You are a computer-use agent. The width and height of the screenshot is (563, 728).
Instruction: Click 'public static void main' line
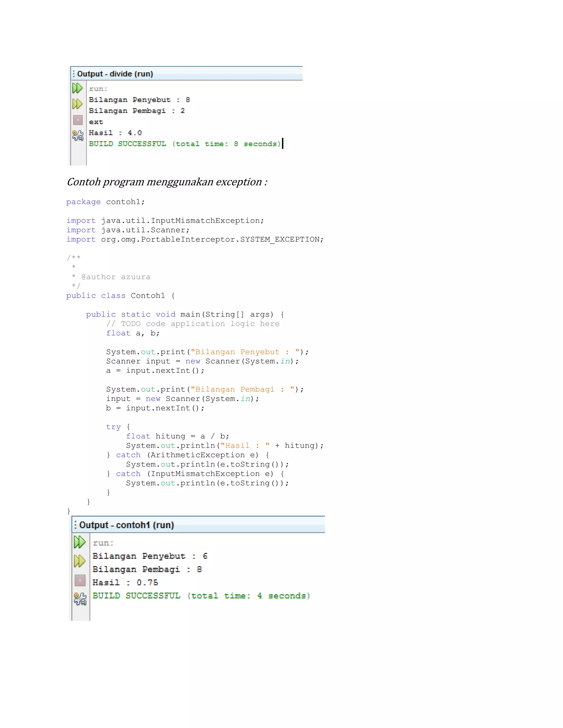coord(185,314)
